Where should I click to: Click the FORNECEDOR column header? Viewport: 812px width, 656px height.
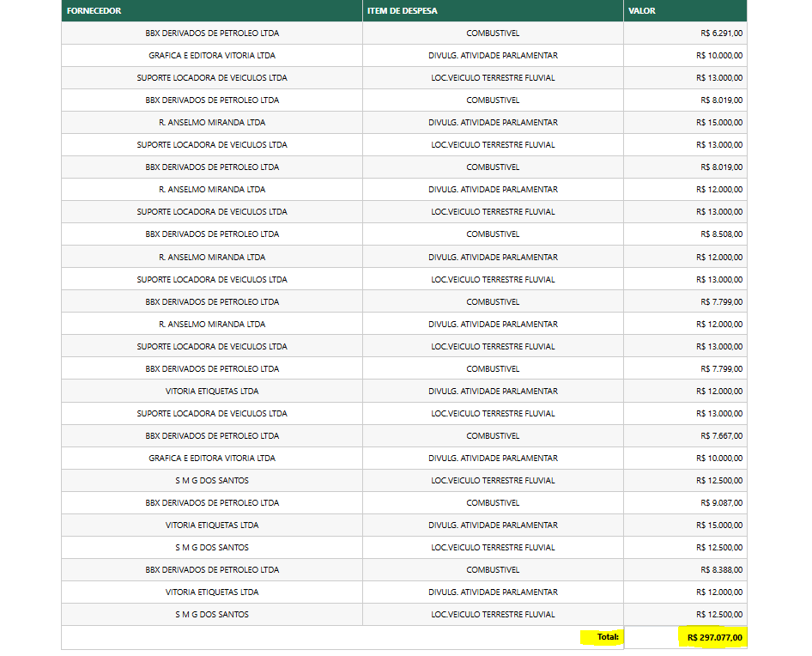tap(94, 11)
